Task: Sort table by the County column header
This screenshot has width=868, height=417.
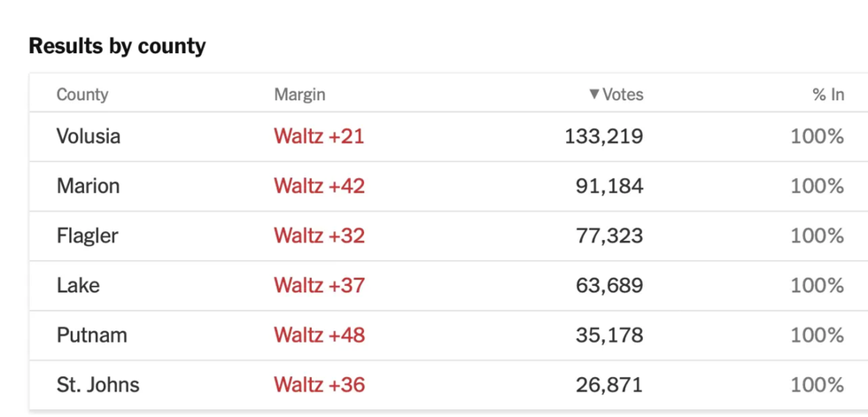Action: (82, 95)
